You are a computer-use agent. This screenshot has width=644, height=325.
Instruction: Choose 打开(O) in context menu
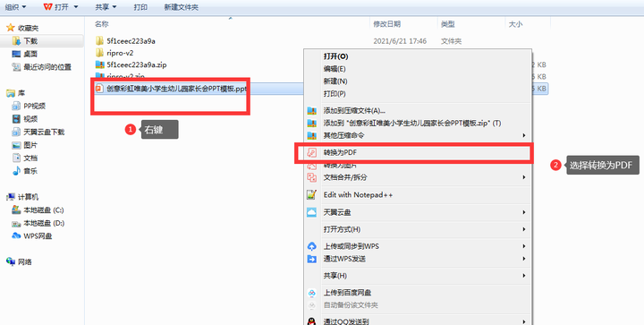click(x=336, y=56)
